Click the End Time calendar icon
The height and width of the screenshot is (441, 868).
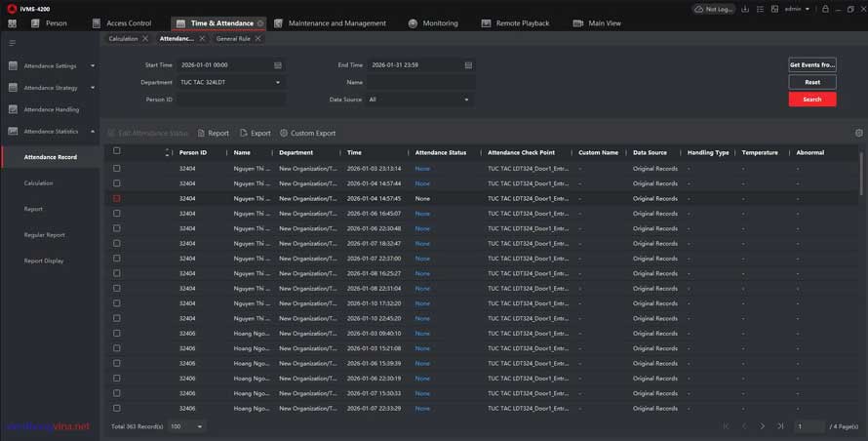pos(469,65)
